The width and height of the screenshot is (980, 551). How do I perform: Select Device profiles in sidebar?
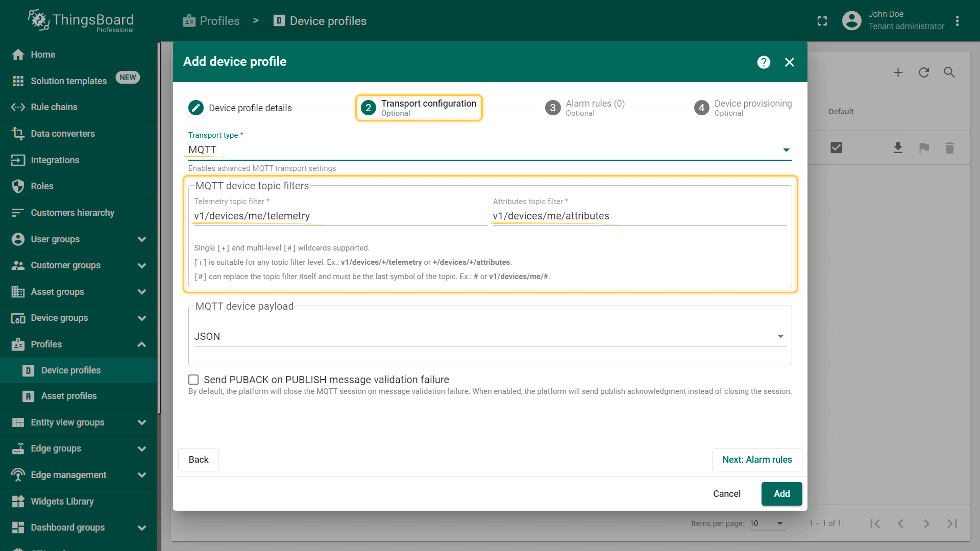tap(79, 370)
